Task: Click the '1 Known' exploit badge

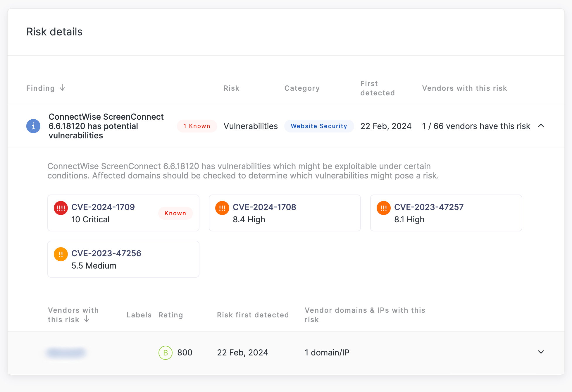Action: (x=197, y=126)
